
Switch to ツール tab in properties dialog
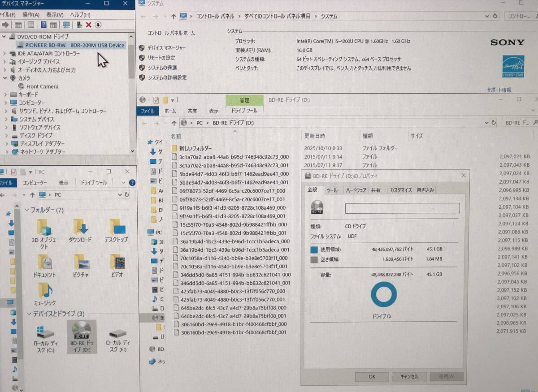click(332, 190)
